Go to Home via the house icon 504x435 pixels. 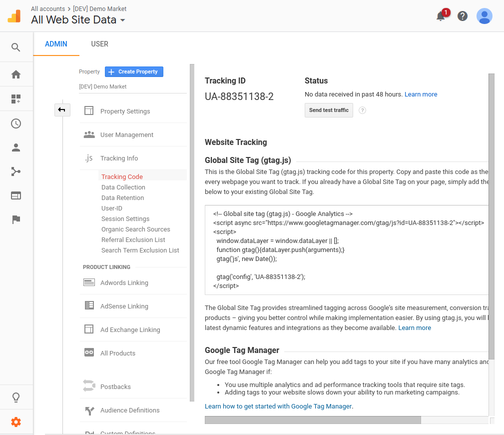pyautogui.click(x=16, y=74)
